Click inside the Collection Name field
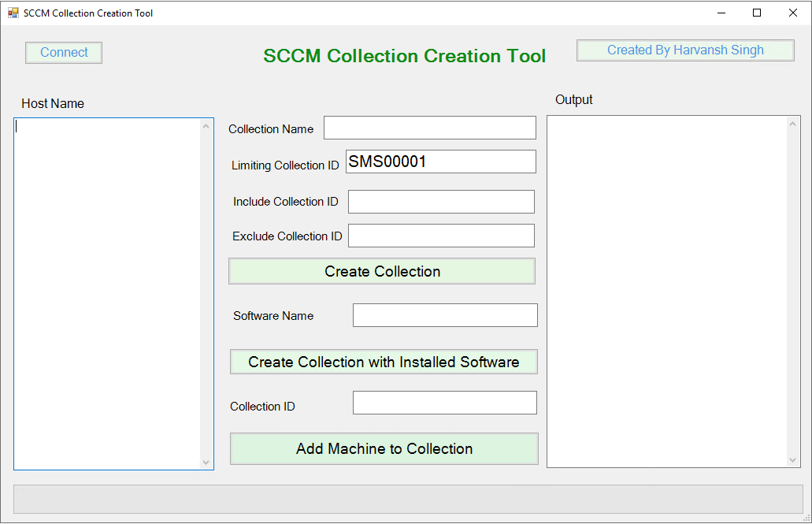This screenshot has width=812, height=524. tap(429, 127)
